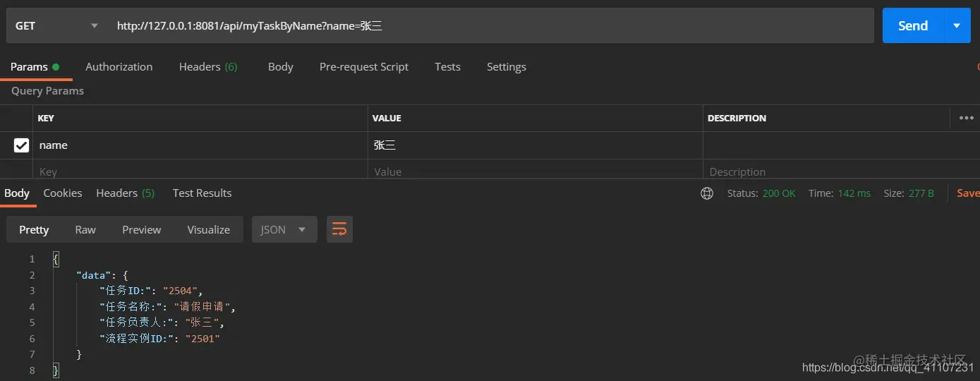Click the request URL field
The height and width of the screenshot is (381, 980).
(490, 25)
